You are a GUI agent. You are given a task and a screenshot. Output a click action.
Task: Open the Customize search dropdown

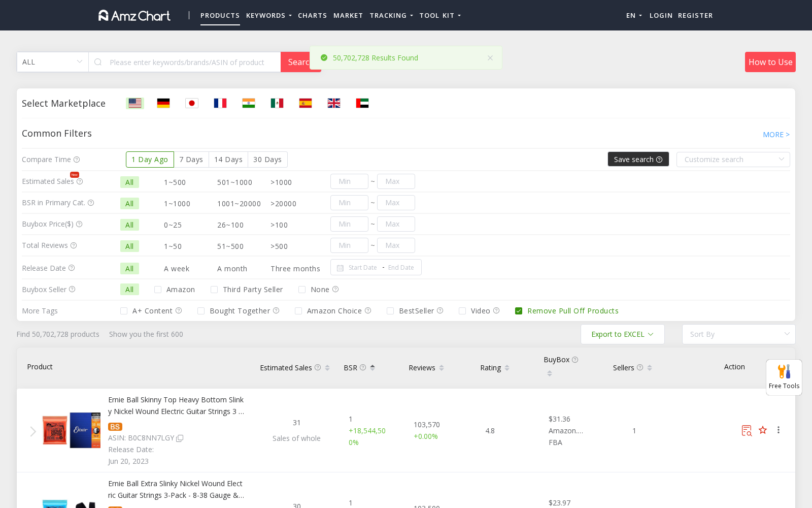733,160
